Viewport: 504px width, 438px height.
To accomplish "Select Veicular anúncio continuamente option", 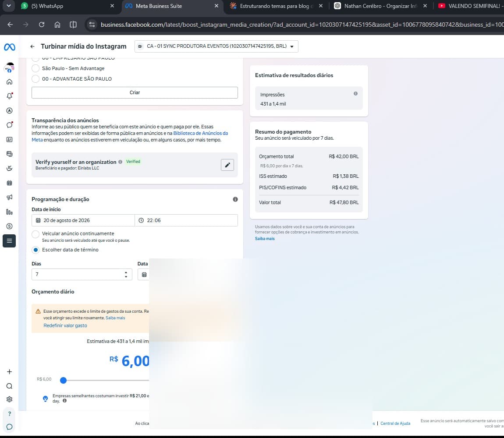I will (x=35, y=234).
